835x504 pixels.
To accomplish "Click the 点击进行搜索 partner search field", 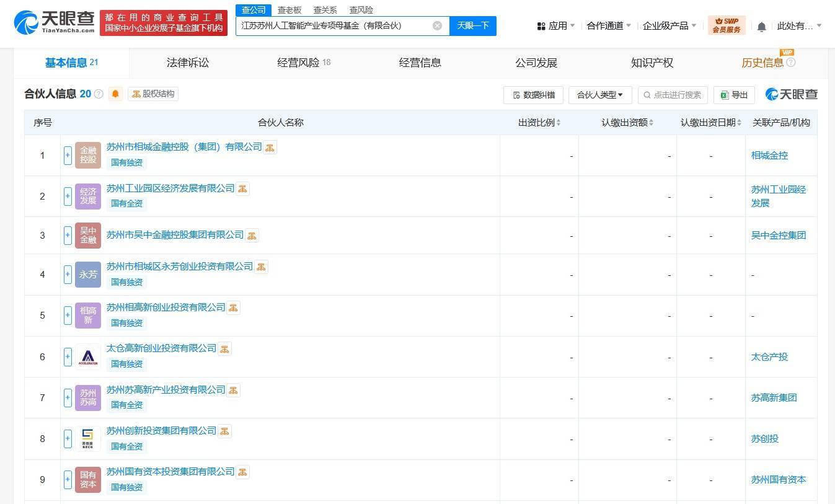I will [x=673, y=95].
